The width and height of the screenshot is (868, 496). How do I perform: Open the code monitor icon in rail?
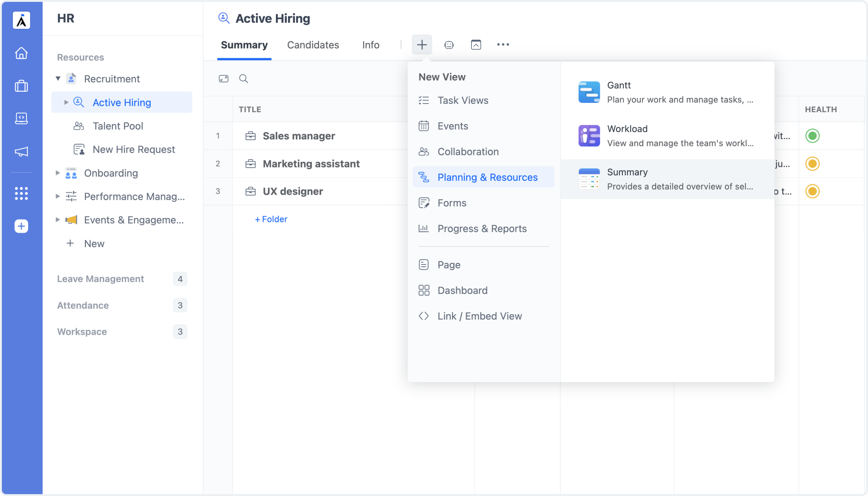click(x=21, y=118)
